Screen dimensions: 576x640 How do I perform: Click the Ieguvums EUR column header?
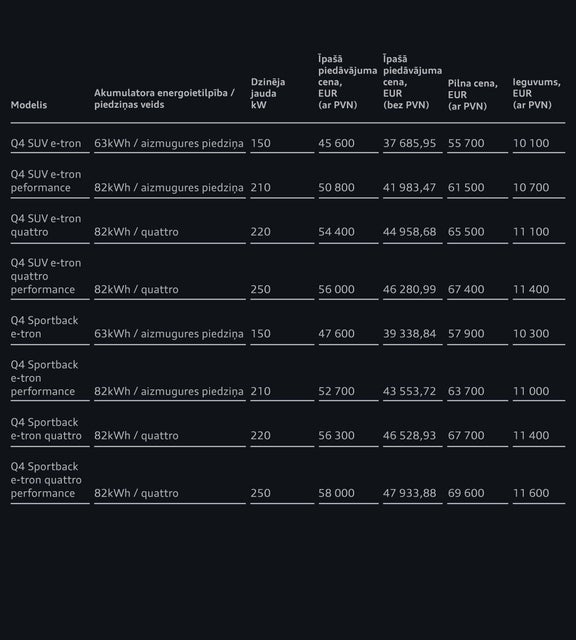pyautogui.click(x=536, y=93)
